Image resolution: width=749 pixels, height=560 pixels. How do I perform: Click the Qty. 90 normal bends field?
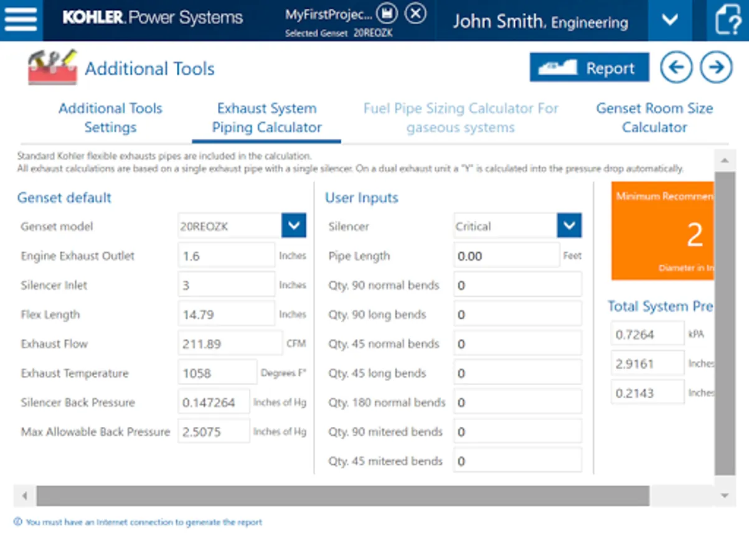tap(517, 285)
